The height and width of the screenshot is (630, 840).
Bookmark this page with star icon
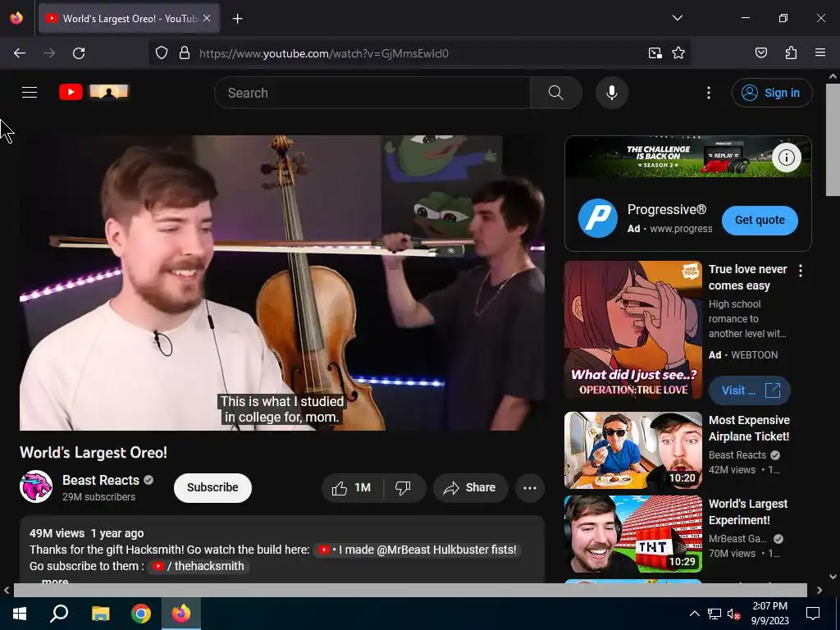click(x=678, y=53)
